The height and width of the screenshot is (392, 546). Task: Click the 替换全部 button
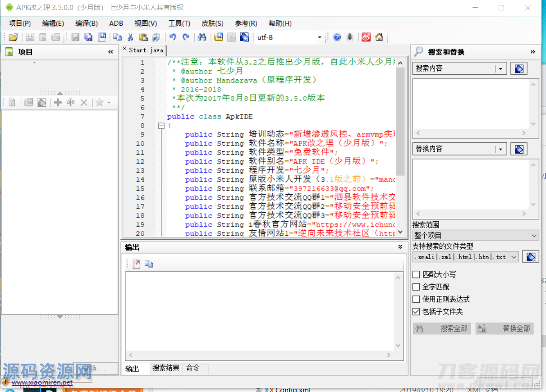point(505,328)
